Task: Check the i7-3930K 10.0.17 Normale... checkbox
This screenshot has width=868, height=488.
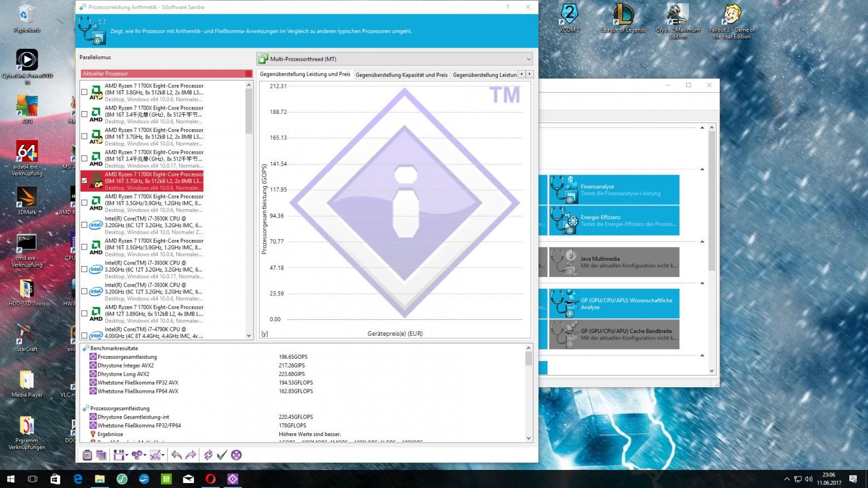Action: 84,269
